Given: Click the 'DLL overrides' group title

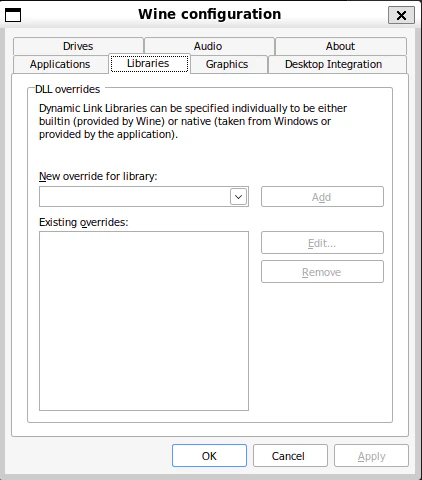Looking at the screenshot, I should coord(68,89).
